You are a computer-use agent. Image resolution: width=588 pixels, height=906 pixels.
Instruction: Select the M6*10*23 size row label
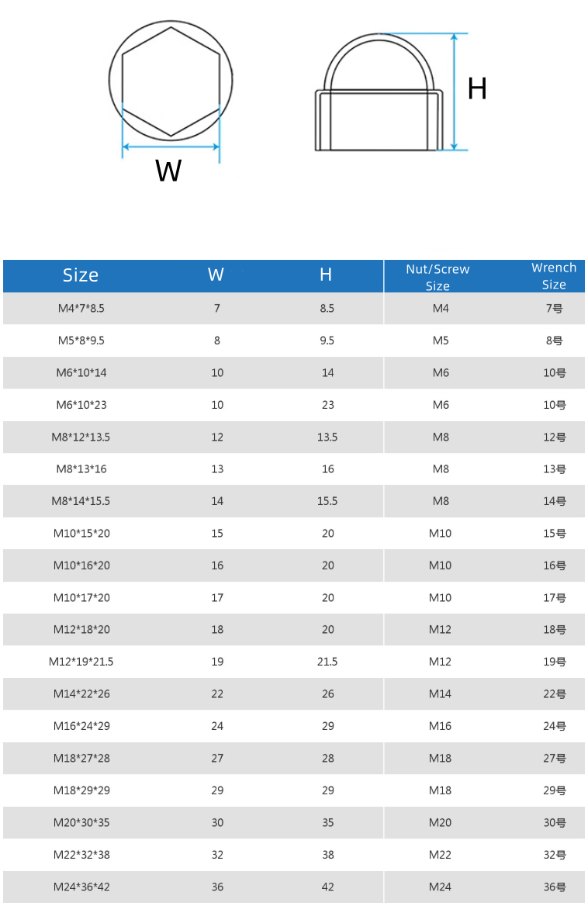point(81,405)
